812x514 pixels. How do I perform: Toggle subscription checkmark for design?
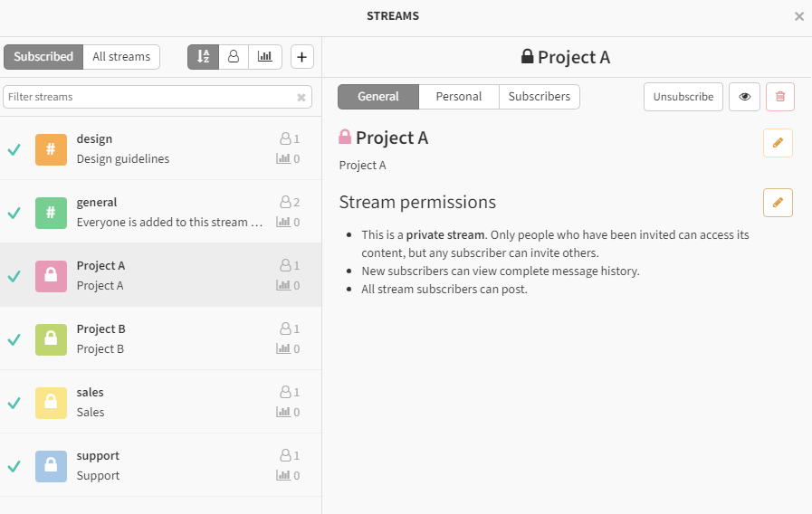tap(14, 149)
